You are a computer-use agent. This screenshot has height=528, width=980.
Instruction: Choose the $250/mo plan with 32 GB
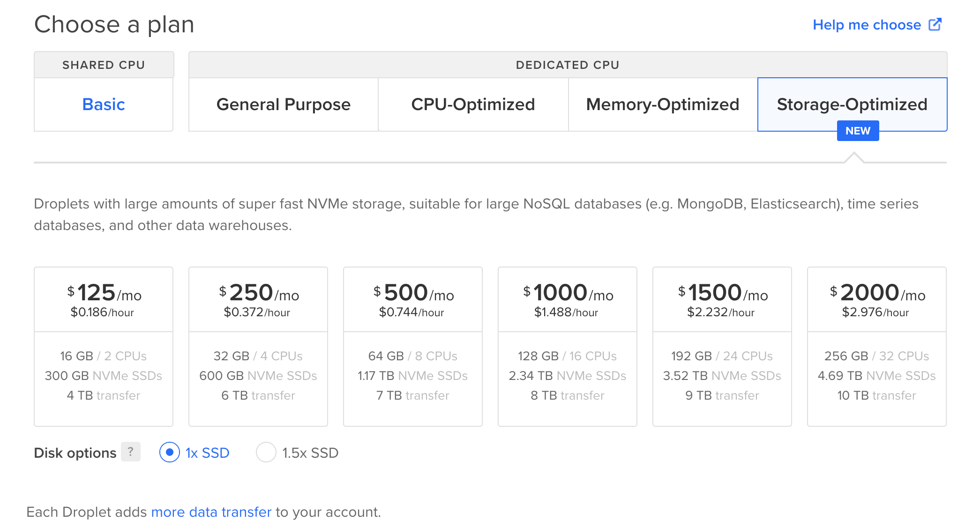[x=258, y=347]
